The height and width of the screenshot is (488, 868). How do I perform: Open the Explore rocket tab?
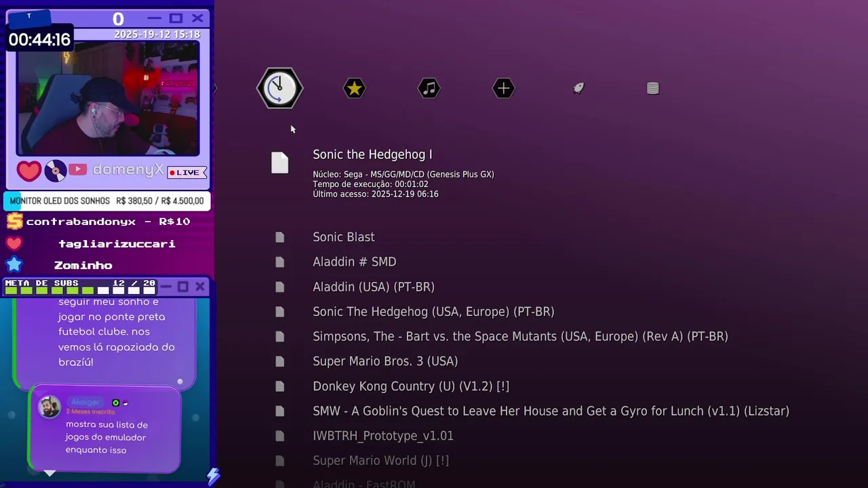578,88
